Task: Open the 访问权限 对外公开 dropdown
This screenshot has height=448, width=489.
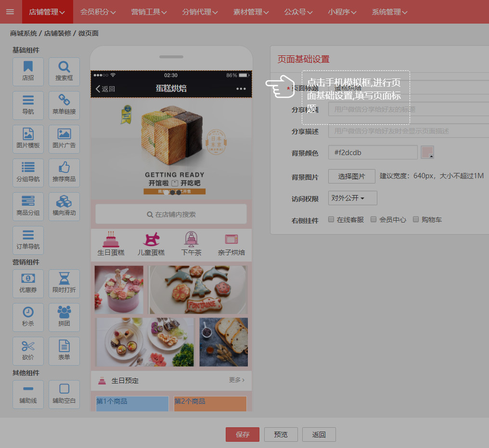Action: (352, 198)
